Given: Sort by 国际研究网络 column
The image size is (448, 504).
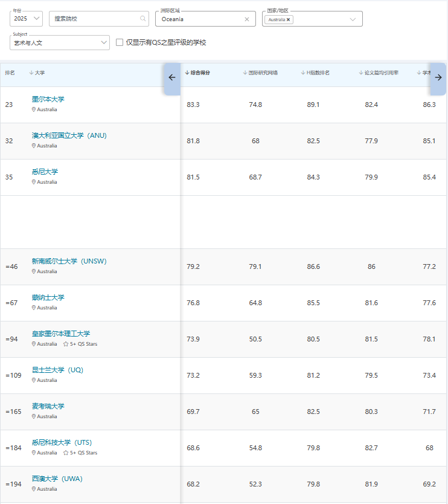Looking at the screenshot, I should point(260,73).
